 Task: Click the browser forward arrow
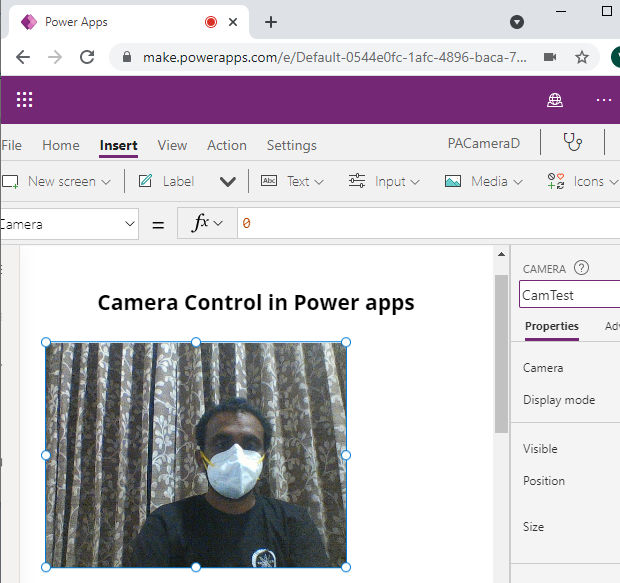(x=55, y=57)
